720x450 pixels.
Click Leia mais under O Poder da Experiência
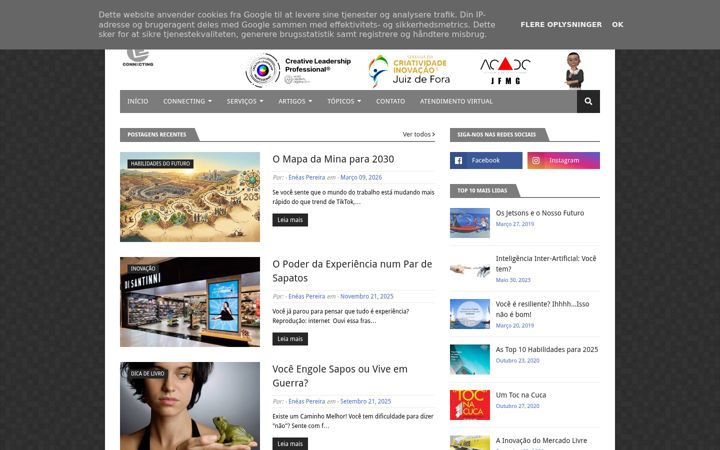click(290, 339)
